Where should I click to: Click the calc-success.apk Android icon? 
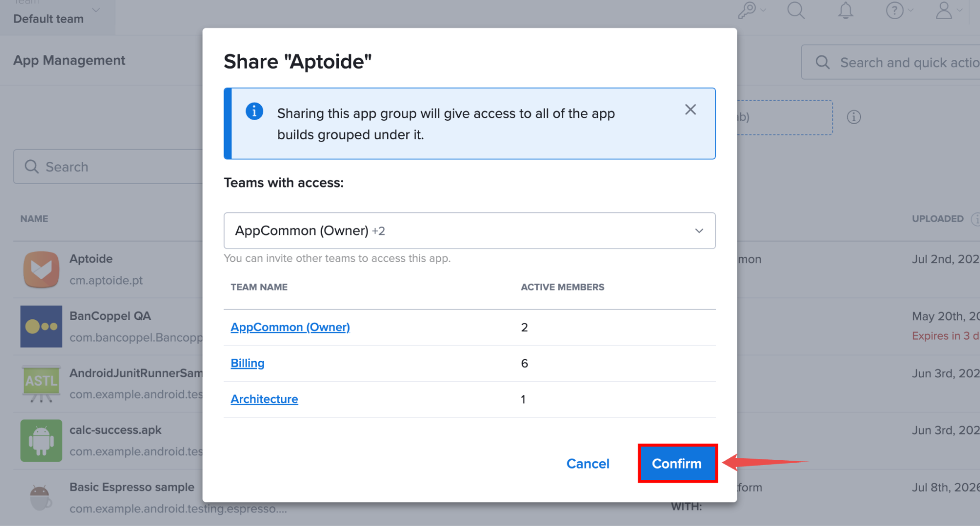[x=41, y=441]
